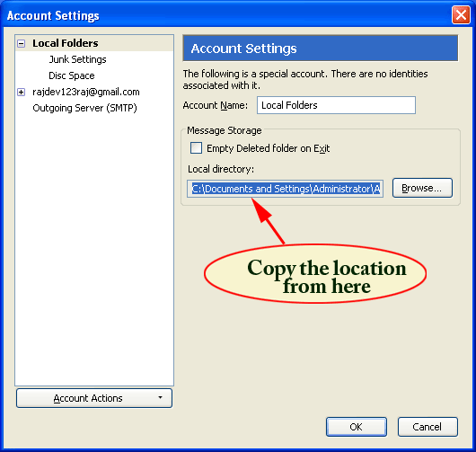This screenshot has width=476, height=452.
Task: Expand the rajdev123raj@gmail.com account node
Action: (x=21, y=92)
